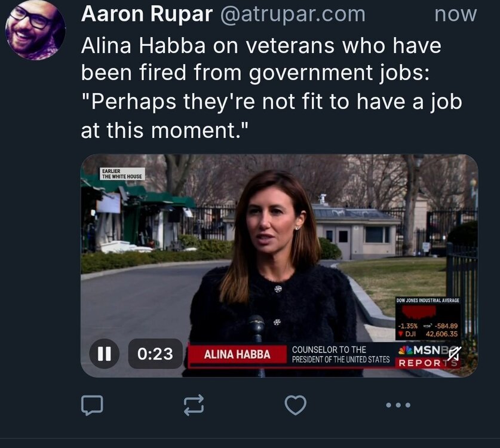Click the "Earlier The White House" label
The width and height of the screenshot is (500, 448).
click(x=122, y=174)
